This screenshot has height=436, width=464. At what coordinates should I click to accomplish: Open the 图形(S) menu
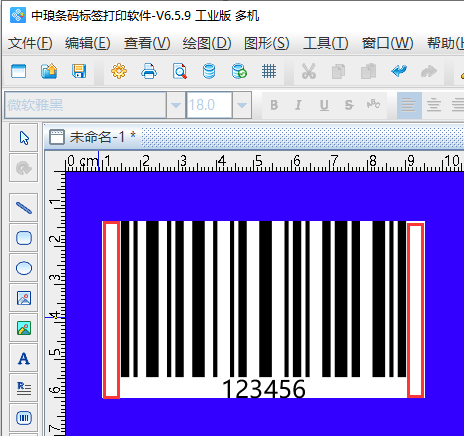(x=267, y=43)
